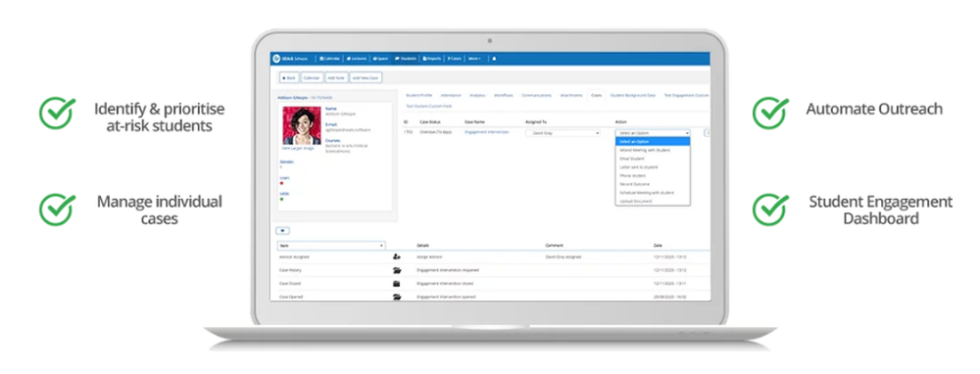Open the Action Select an Option dropdown

click(x=653, y=133)
